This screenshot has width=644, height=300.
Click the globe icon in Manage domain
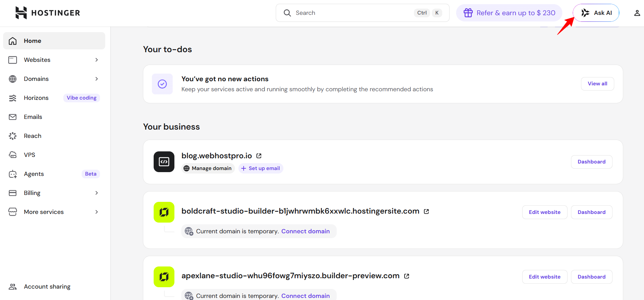(x=187, y=168)
